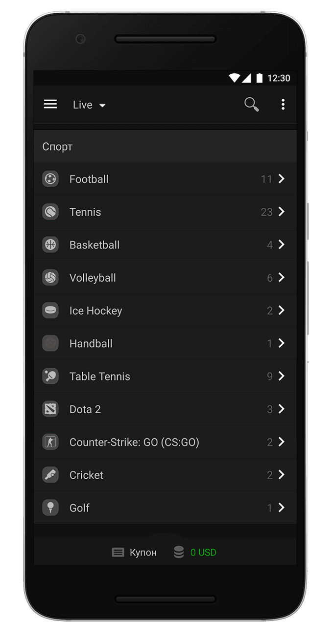The image size is (332, 644).
Task: Tap the Dota 2 logo icon
Action: [x=50, y=409]
